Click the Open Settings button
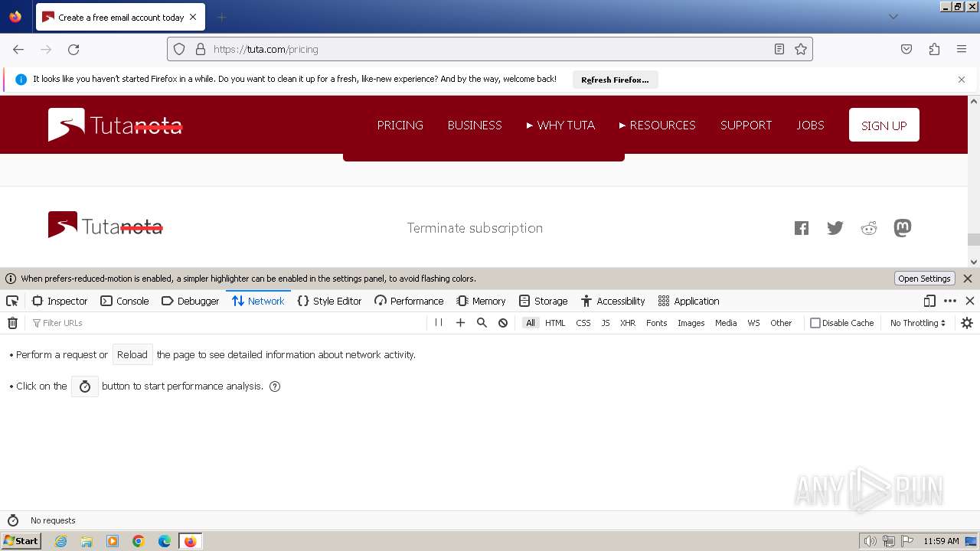980x551 pixels. point(924,279)
